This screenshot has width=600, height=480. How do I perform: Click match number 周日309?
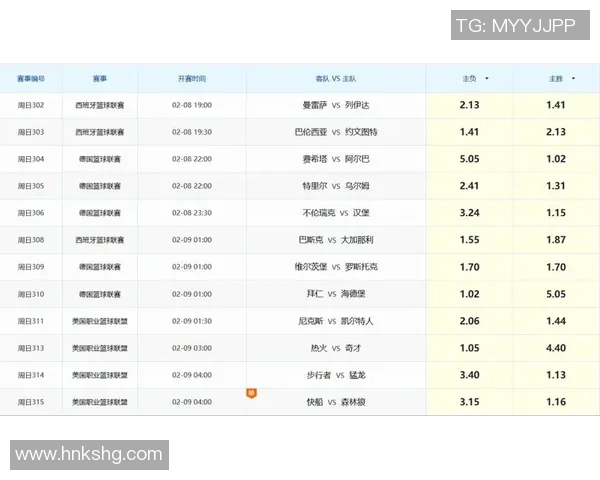click(x=31, y=267)
